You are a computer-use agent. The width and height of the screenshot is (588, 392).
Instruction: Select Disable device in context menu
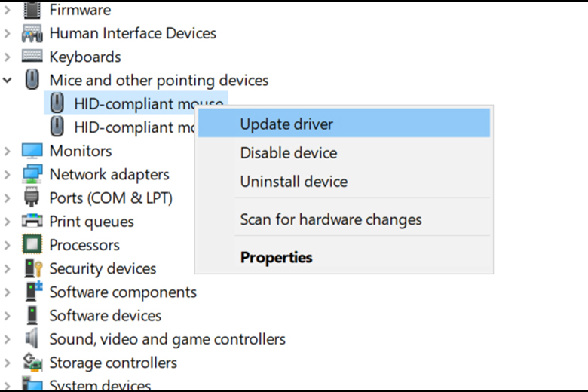pyautogui.click(x=289, y=153)
